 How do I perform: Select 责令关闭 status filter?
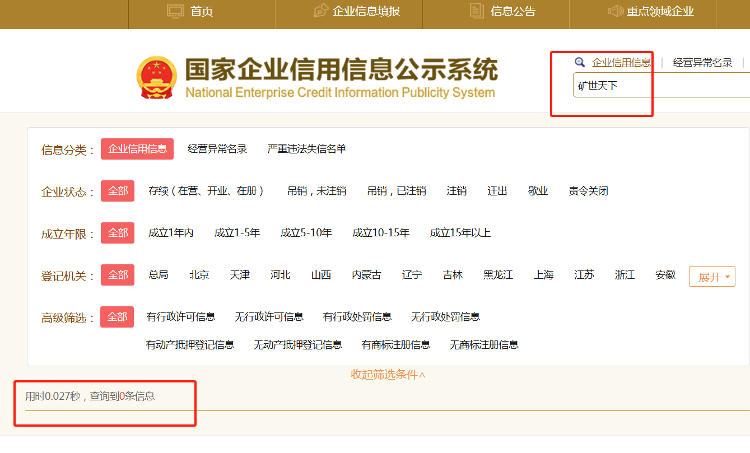[588, 191]
